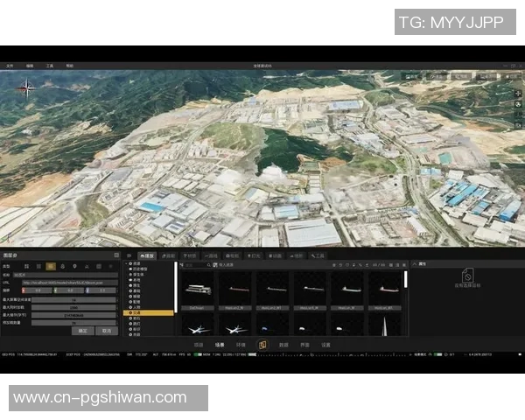Viewport: 525px width, 420px height.
Task: Open the 帮助 menu
Action: pyautogui.click(x=70, y=66)
